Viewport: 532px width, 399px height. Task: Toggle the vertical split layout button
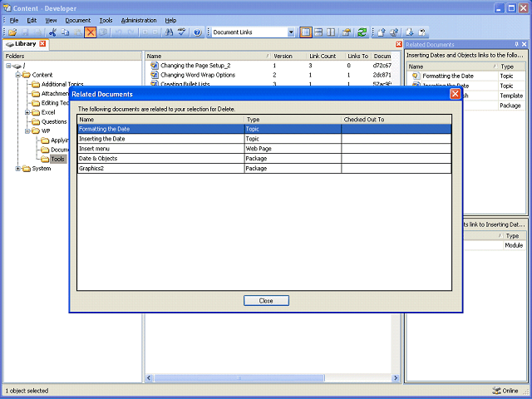(x=331, y=32)
